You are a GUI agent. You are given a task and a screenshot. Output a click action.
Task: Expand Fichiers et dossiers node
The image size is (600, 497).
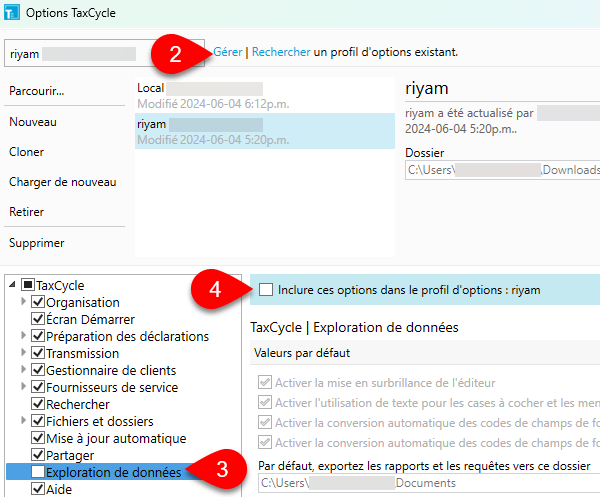coord(23,420)
